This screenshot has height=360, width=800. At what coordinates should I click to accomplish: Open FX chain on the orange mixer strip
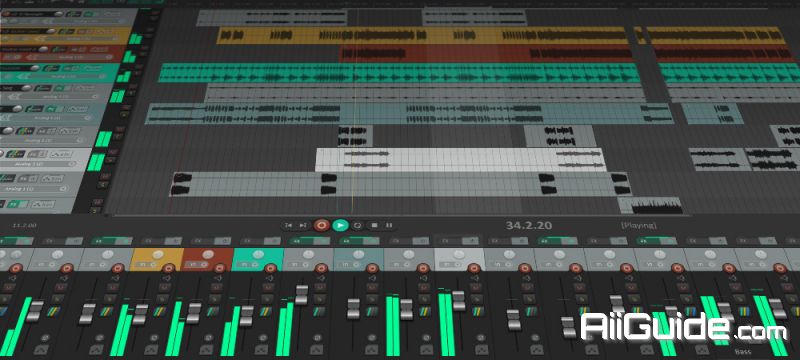point(148,241)
